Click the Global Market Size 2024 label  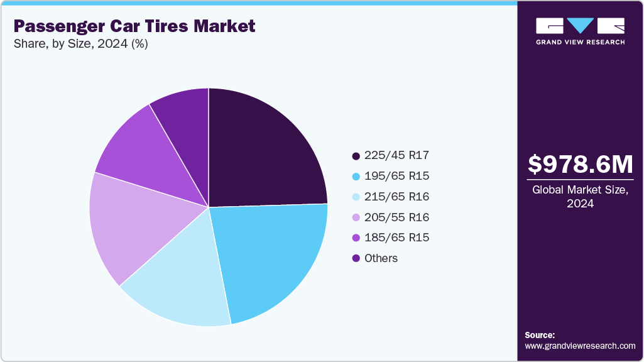[x=579, y=197]
